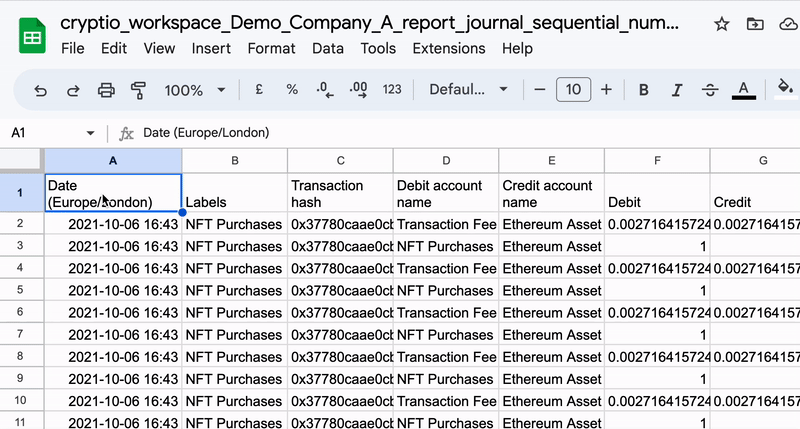Undo the last action
800x429 pixels.
(x=40, y=90)
